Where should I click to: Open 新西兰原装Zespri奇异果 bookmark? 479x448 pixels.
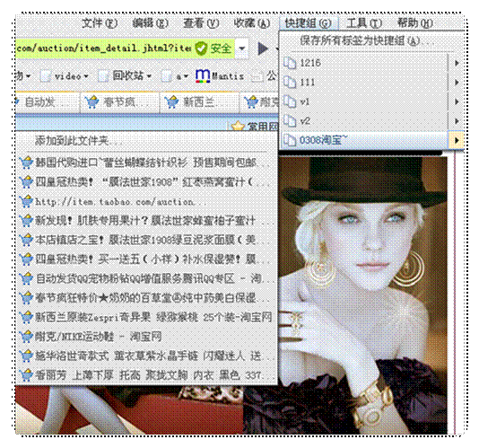pos(146,318)
